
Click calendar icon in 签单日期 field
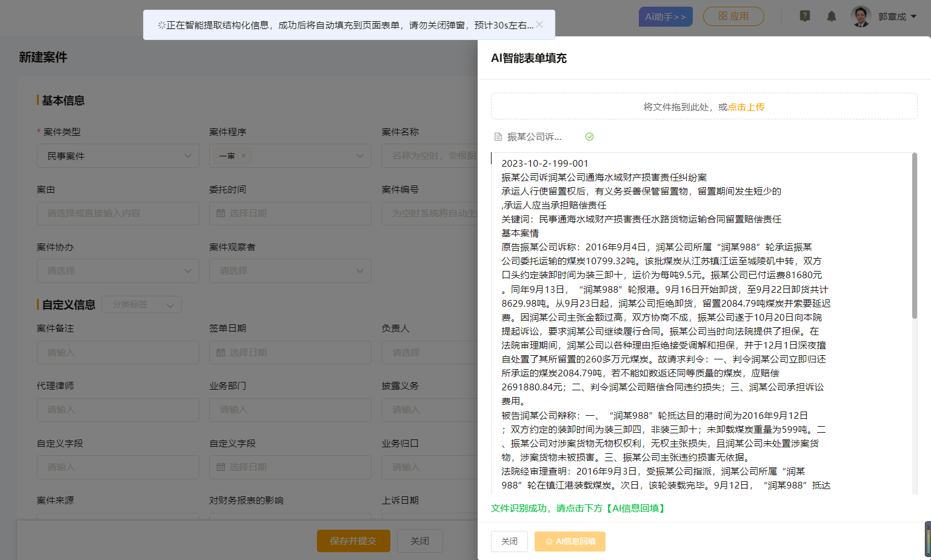point(221,353)
